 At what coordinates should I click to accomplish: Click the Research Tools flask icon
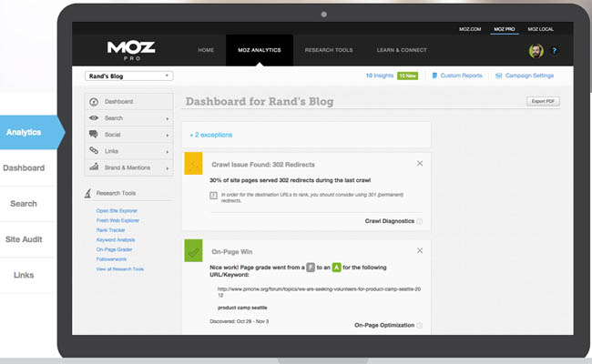pyautogui.click(x=87, y=193)
